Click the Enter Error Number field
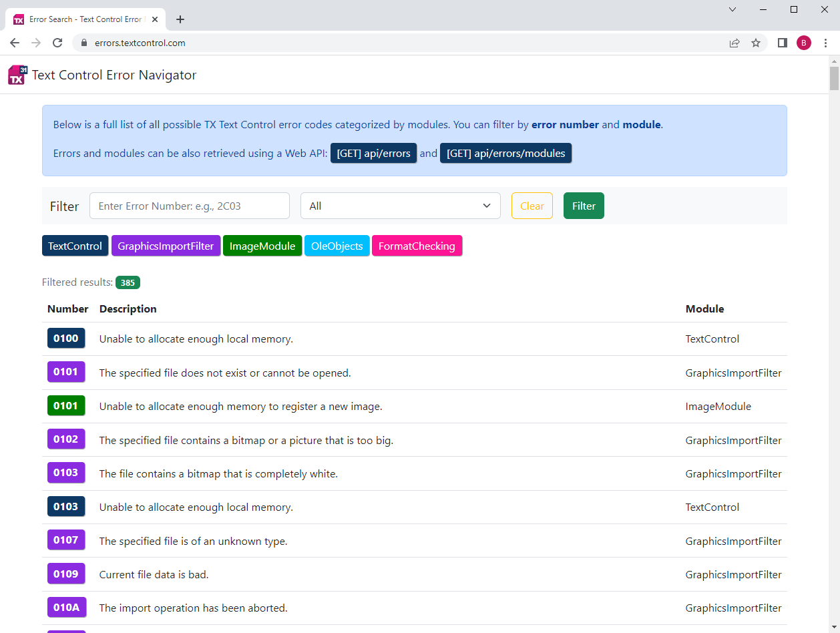The width and height of the screenshot is (840, 633). coord(190,206)
